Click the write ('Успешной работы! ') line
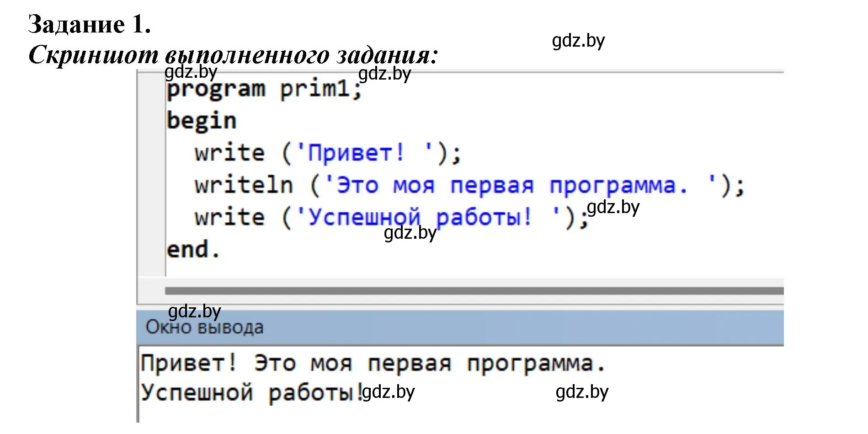Image resolution: width=868 pixels, height=434 pixels. point(391,217)
